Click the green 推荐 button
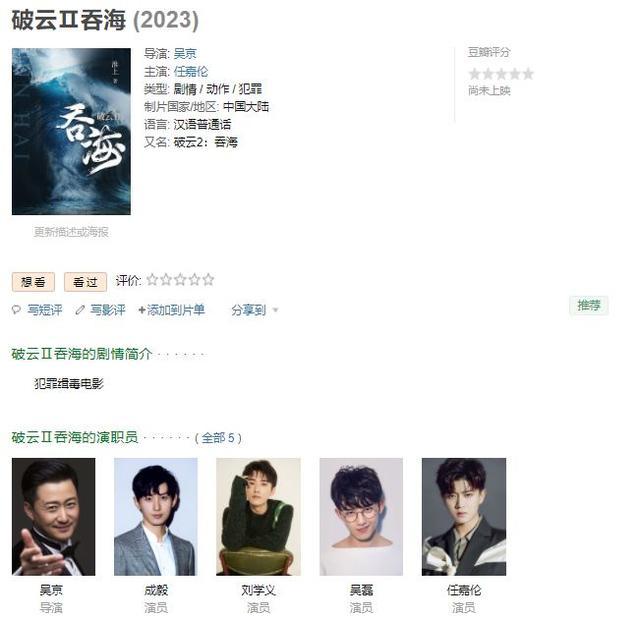Viewport: 640px width, 619px height. (589, 305)
